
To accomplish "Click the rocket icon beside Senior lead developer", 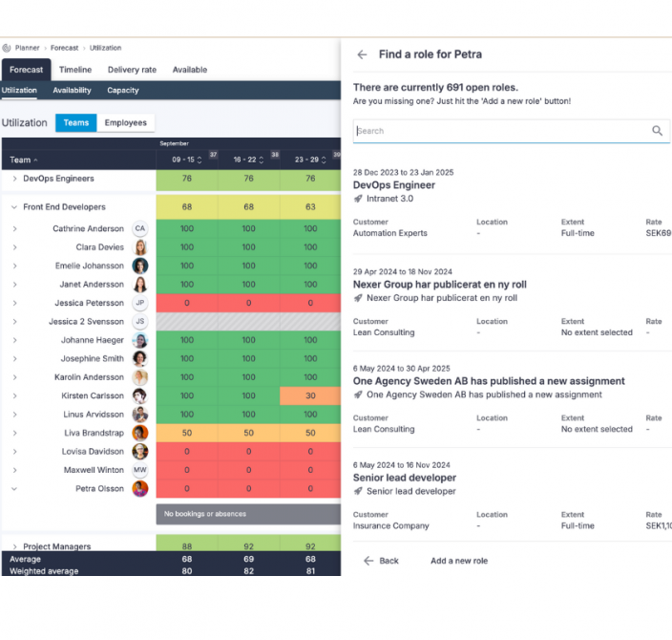I will [358, 492].
